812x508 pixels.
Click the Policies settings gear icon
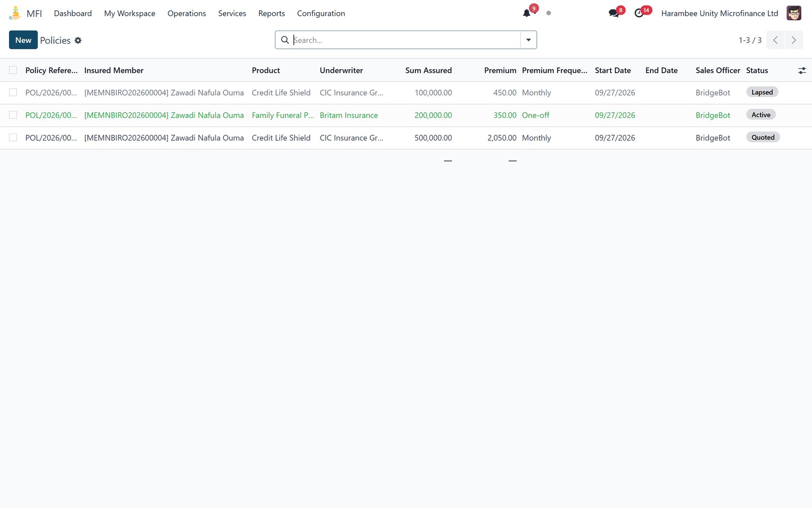click(x=78, y=40)
